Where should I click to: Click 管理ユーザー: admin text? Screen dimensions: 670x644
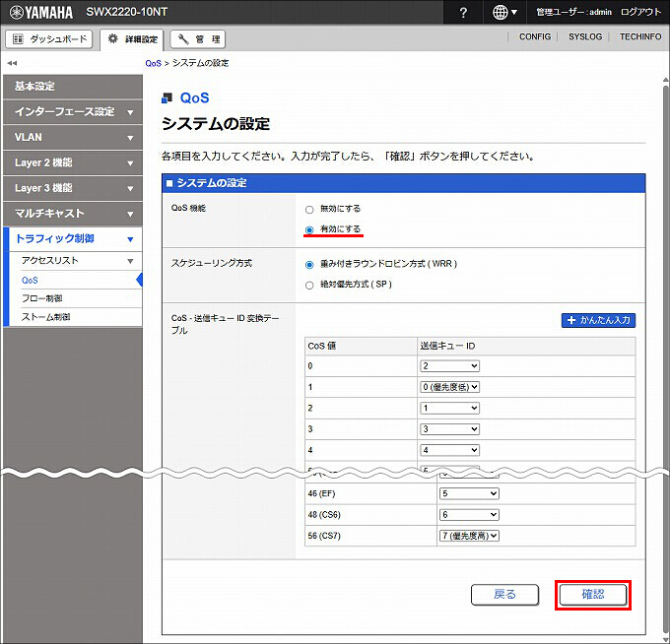573,13
